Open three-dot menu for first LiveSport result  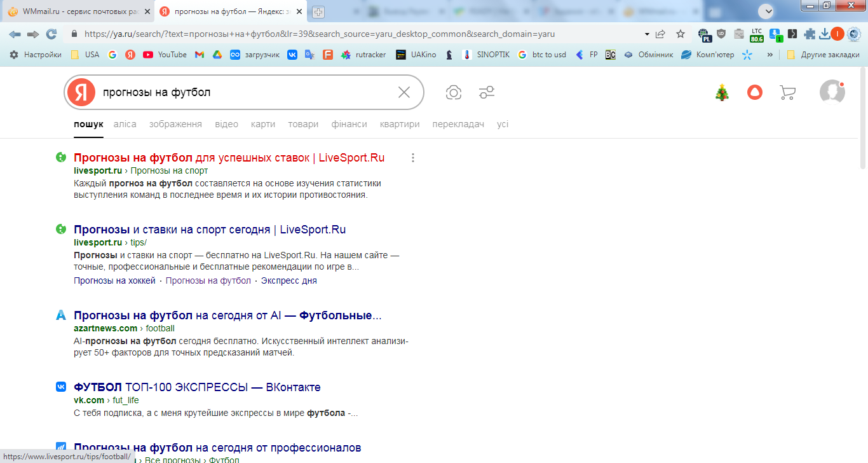click(x=413, y=158)
